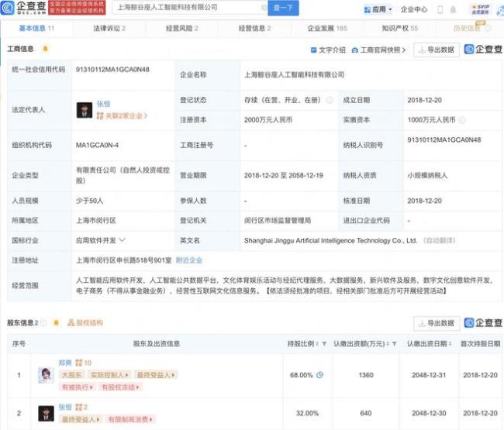Clear the search box text
The width and height of the screenshot is (504, 430).
pyautogui.click(x=264, y=8)
